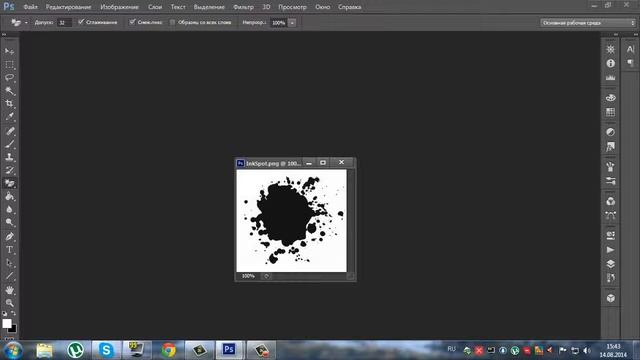The image size is (640, 360).
Task: Open the Actions play panel icon
Action: click(611, 250)
